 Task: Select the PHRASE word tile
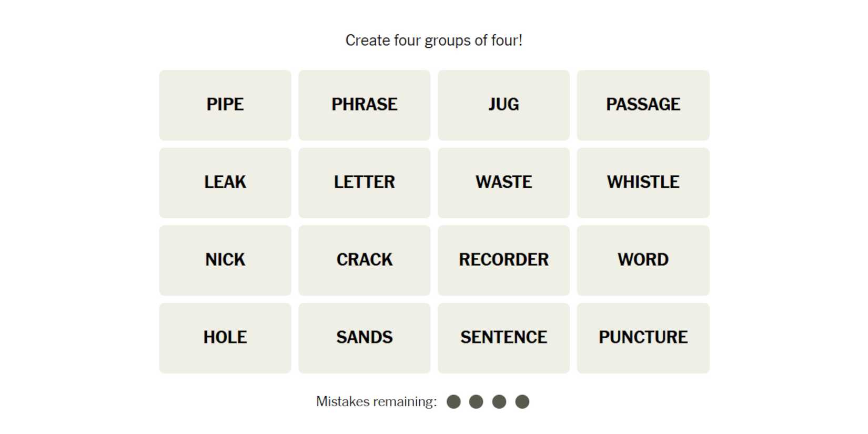(x=364, y=105)
